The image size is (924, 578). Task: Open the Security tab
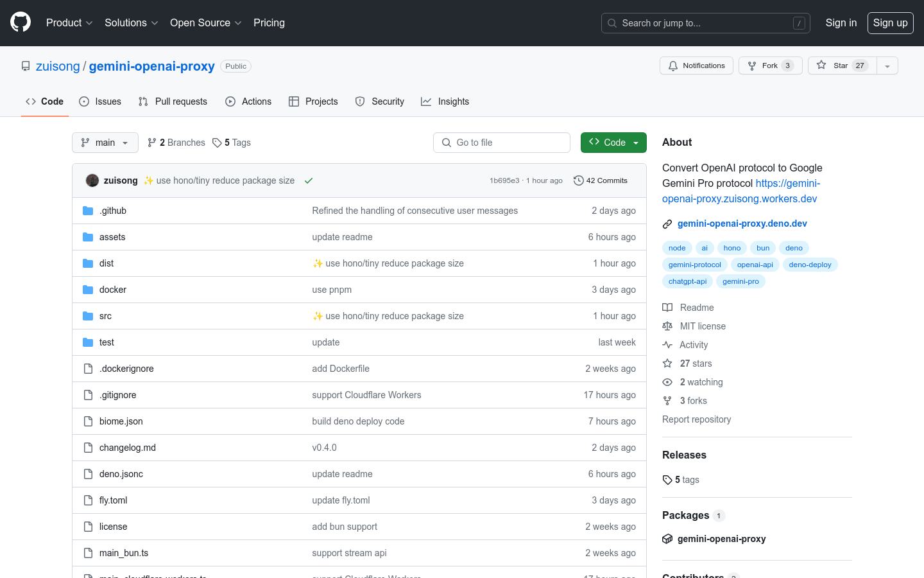tap(380, 101)
